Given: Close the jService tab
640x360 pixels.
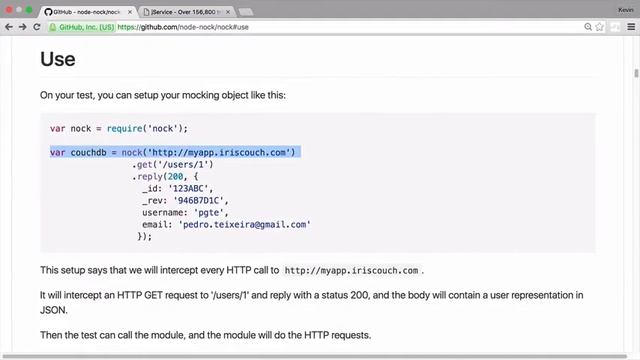Looking at the screenshot, I should click(x=228, y=12).
